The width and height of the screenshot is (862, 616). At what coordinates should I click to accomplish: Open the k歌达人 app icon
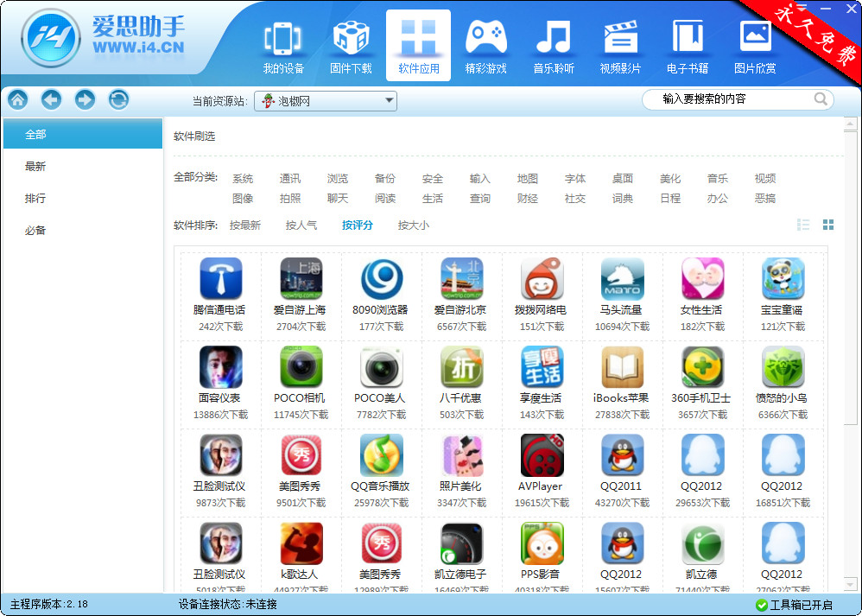tap(301, 543)
